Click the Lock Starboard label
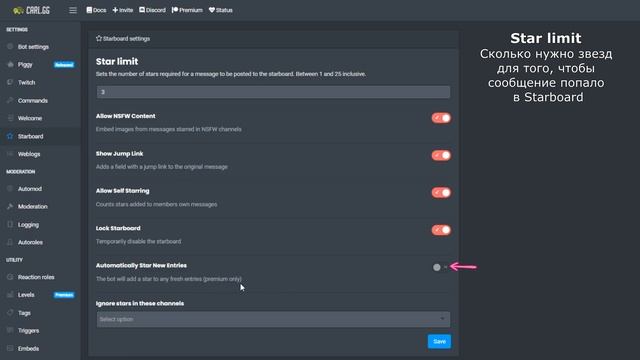The width and height of the screenshot is (640, 360). coord(118,228)
